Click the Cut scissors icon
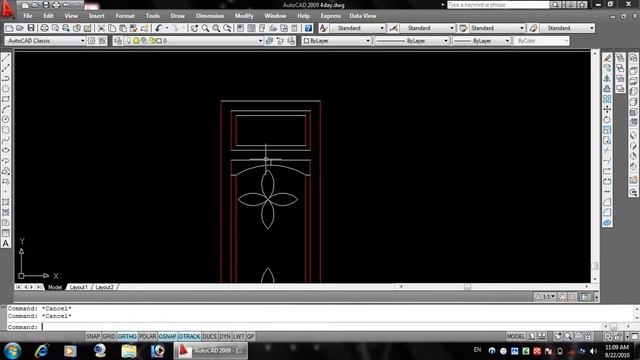This screenshot has height=360, width=640. point(101,28)
